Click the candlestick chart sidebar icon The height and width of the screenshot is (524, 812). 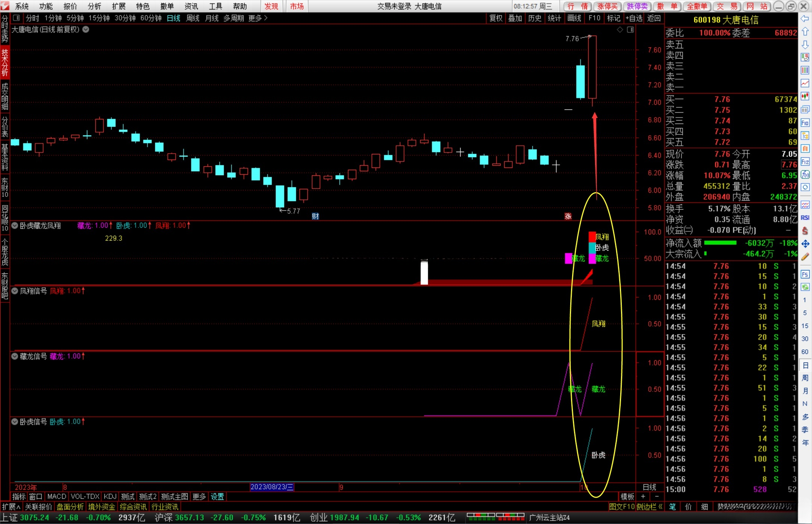click(x=804, y=96)
